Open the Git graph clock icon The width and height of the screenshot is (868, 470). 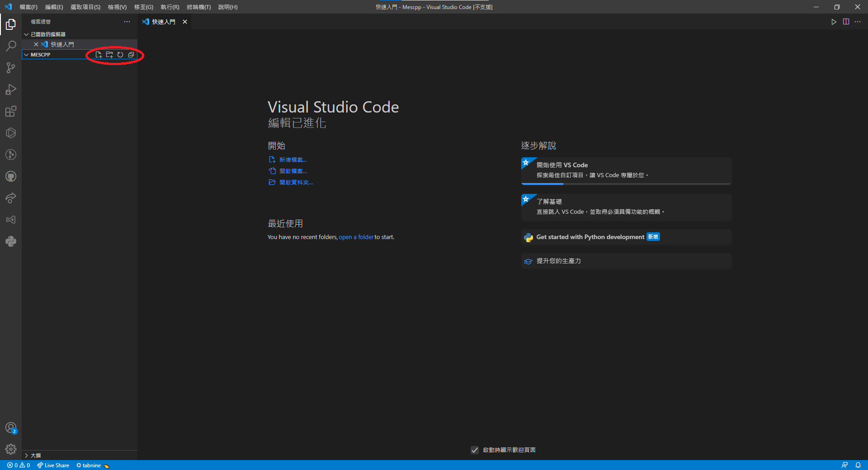(x=11, y=155)
